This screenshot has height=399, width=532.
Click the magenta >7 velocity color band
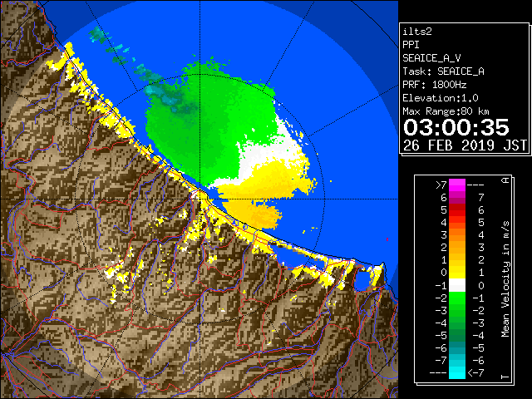pyautogui.click(x=457, y=185)
